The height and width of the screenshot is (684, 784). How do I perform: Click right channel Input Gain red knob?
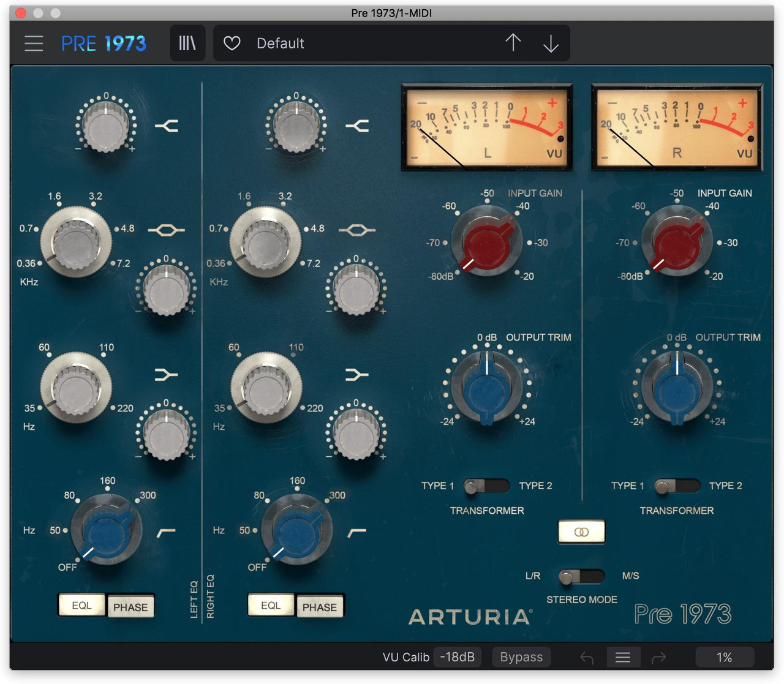(677, 242)
